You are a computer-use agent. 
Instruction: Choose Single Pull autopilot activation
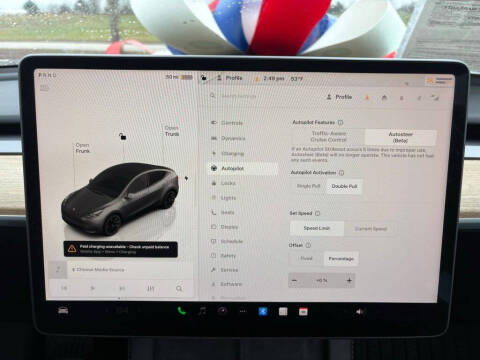(309, 186)
